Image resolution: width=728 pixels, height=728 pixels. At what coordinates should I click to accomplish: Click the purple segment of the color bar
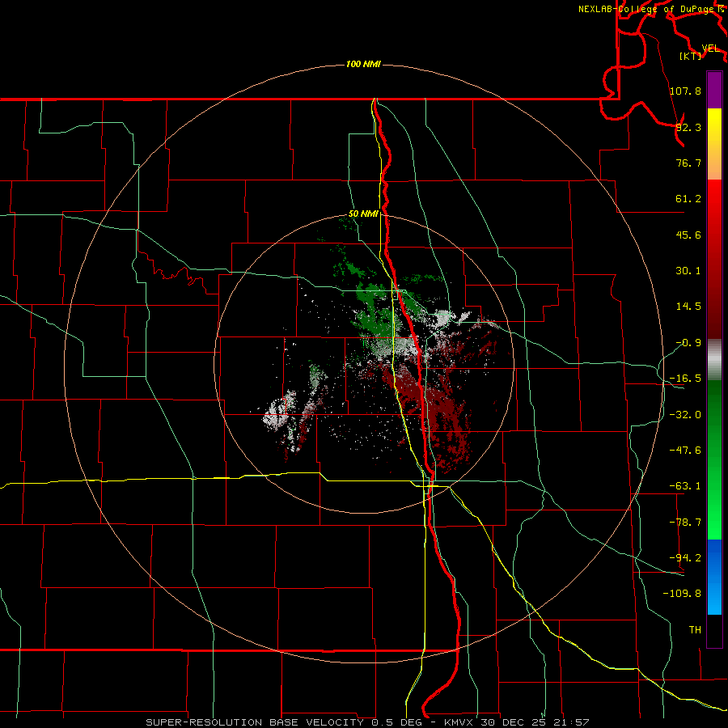pyautogui.click(x=714, y=90)
